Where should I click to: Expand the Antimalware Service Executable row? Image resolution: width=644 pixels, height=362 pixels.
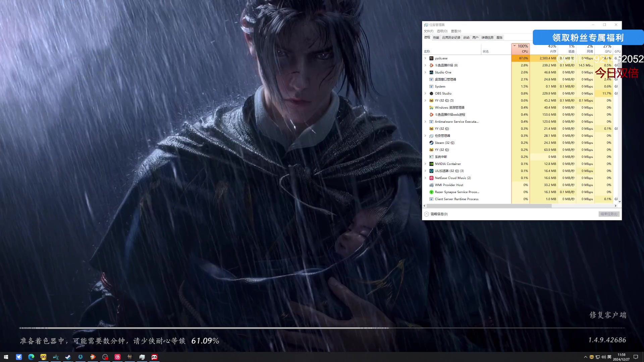point(425,122)
